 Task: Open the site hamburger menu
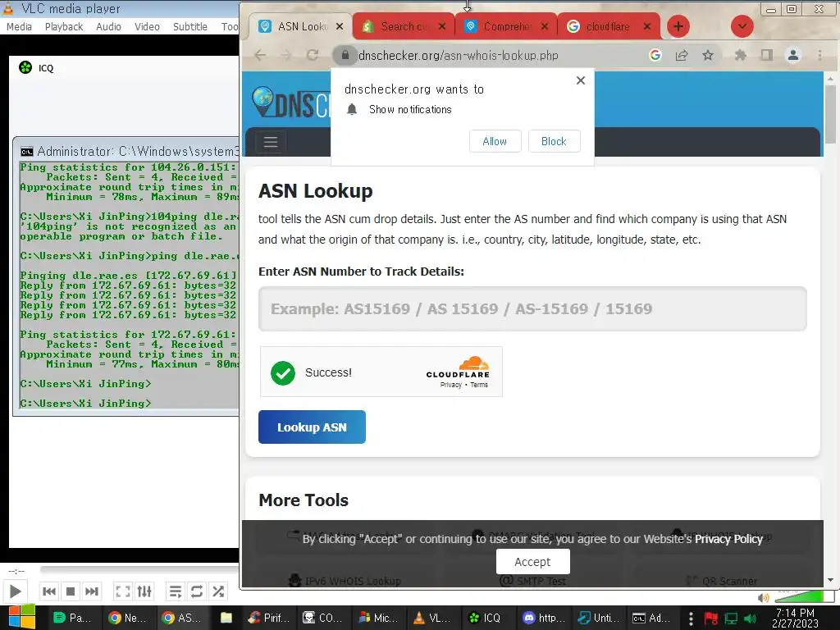271,142
